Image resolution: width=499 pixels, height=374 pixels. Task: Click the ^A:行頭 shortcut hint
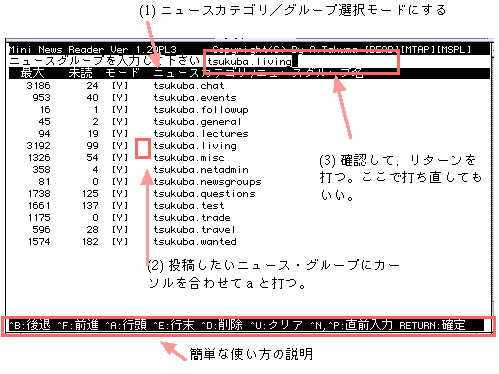(126, 325)
